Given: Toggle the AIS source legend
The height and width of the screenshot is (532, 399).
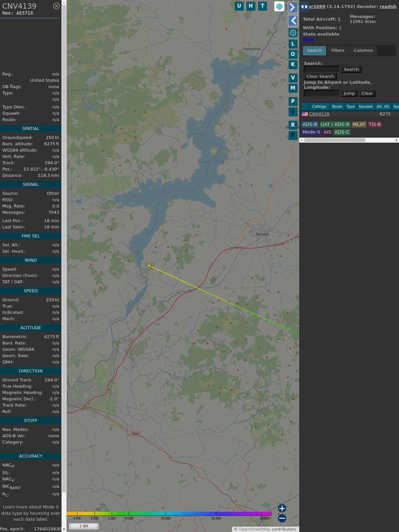Looking at the screenshot, I should pyautogui.click(x=327, y=132).
